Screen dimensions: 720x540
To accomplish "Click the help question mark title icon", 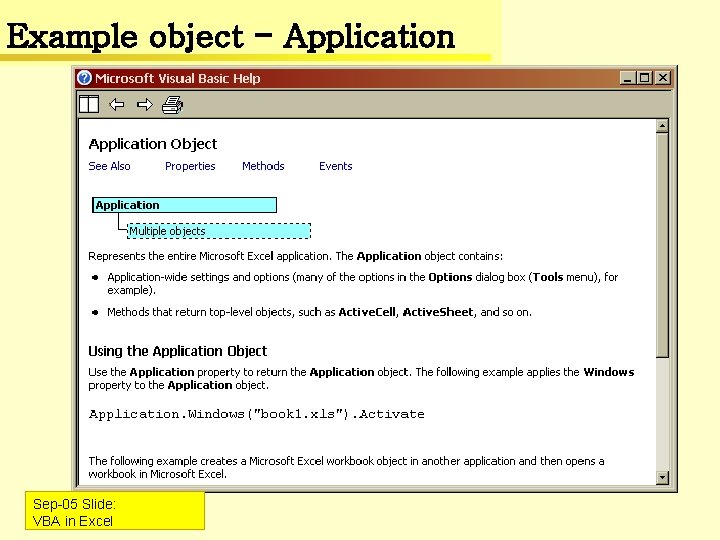I will 84,78.
